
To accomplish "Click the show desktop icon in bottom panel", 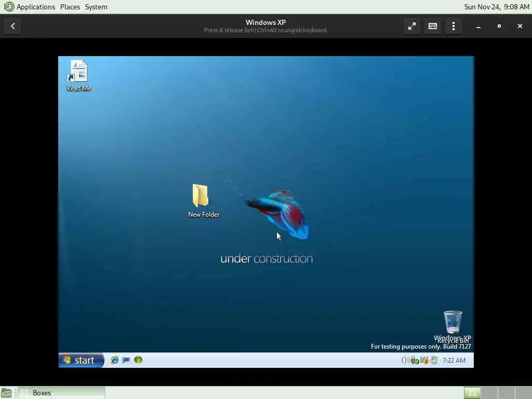I will pyautogui.click(x=6, y=393).
